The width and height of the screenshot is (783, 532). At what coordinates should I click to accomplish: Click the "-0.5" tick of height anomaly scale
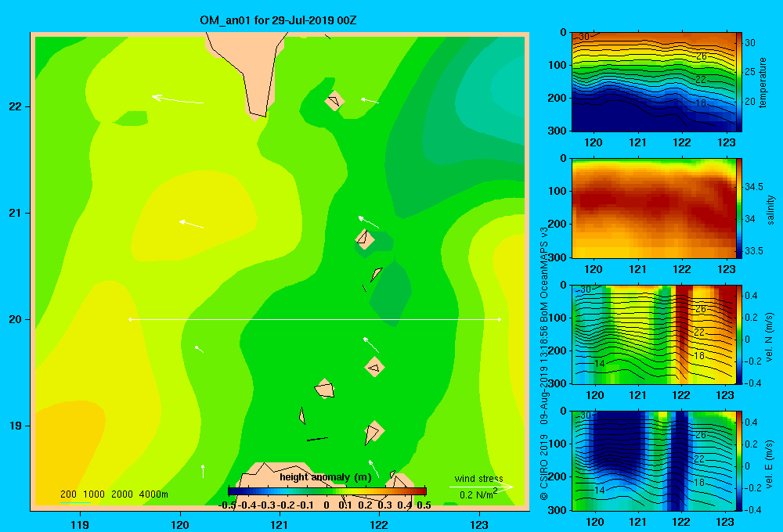click(227, 505)
